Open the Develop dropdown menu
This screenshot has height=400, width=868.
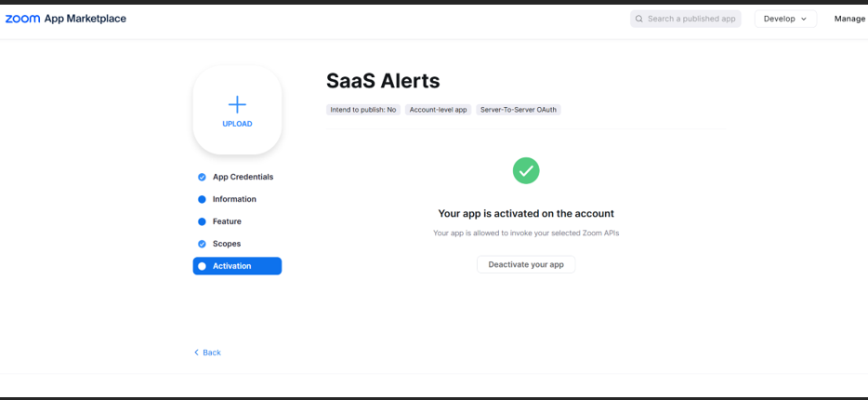[784, 19]
